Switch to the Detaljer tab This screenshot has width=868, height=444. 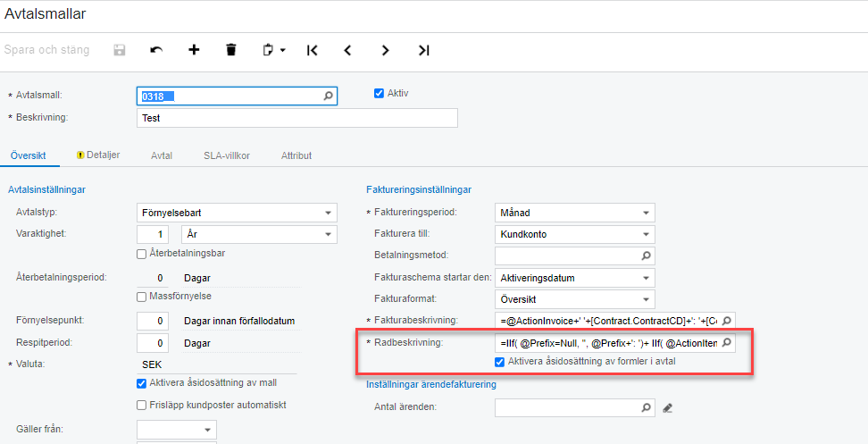pyautogui.click(x=98, y=155)
